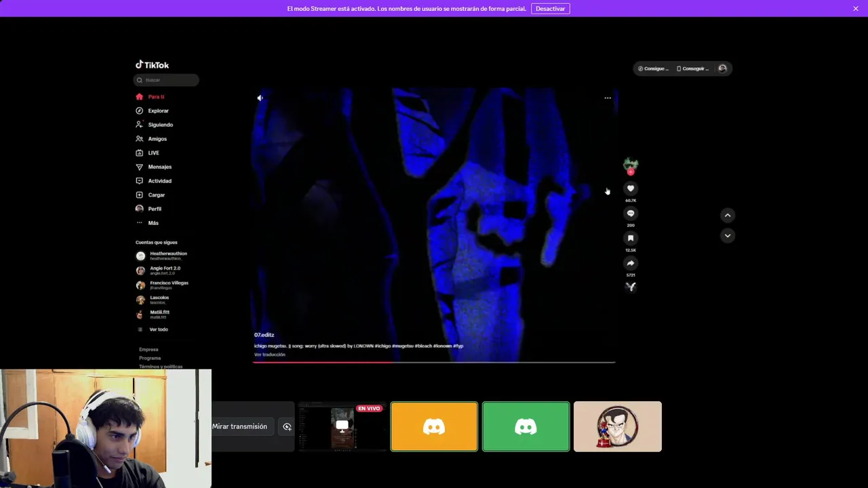Click the #fyp hashtag
The height and width of the screenshot is (488, 868).
458,346
